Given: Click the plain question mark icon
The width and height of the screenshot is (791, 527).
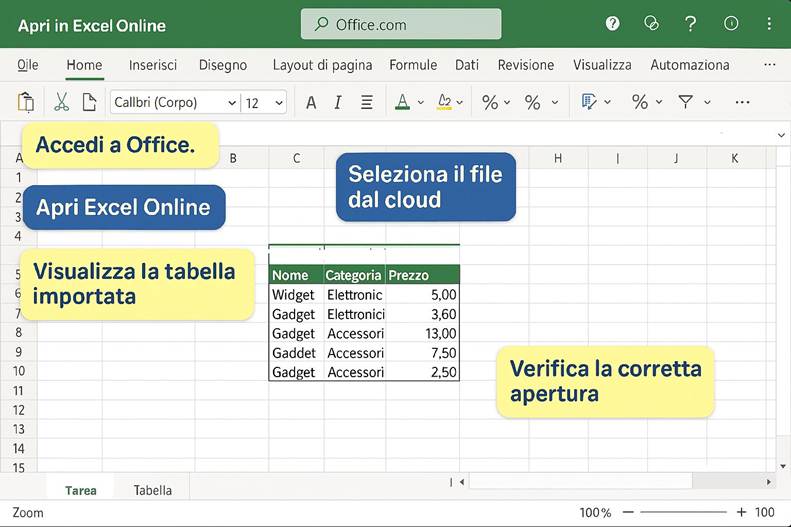Looking at the screenshot, I should pos(691,24).
